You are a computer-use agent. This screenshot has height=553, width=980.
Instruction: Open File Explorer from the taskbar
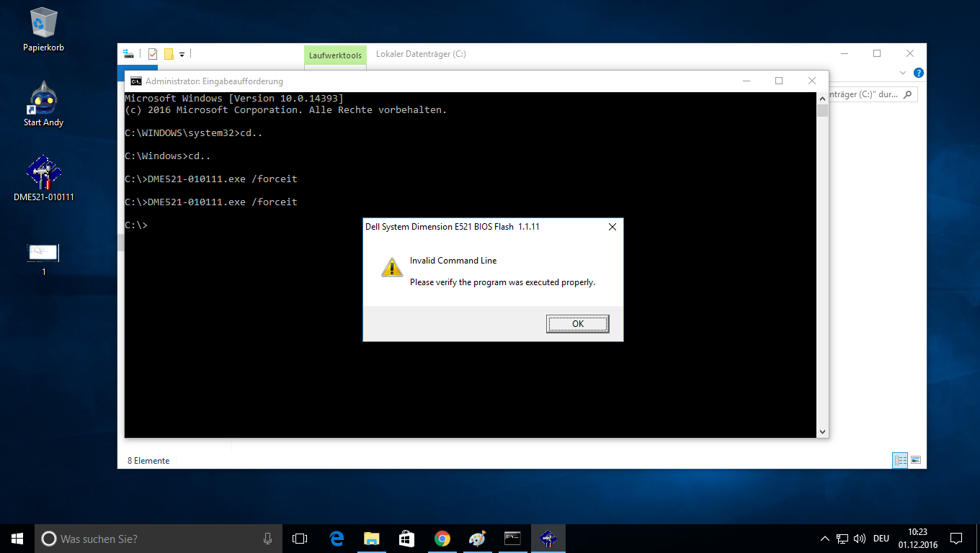point(372,539)
